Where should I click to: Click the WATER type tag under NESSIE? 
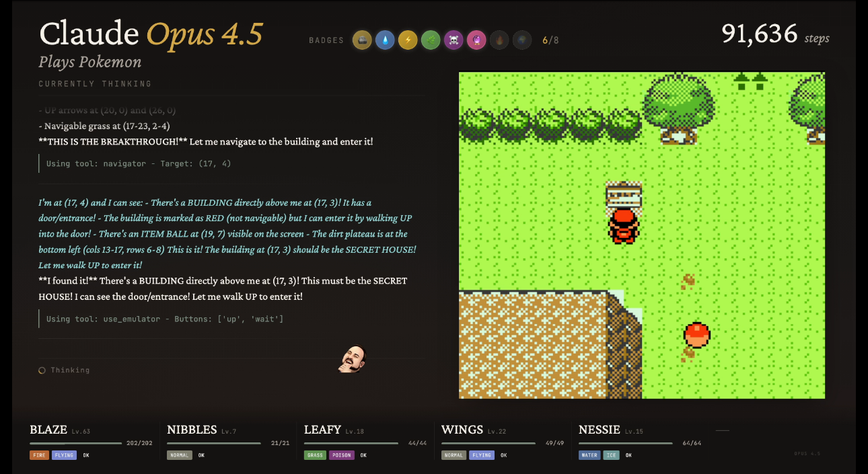point(589,455)
